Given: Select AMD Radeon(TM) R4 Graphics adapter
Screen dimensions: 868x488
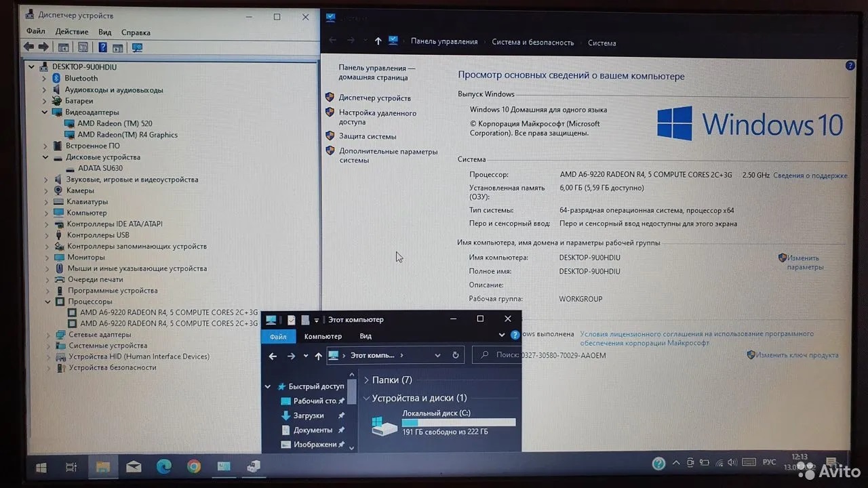Looking at the screenshot, I should click(127, 135).
